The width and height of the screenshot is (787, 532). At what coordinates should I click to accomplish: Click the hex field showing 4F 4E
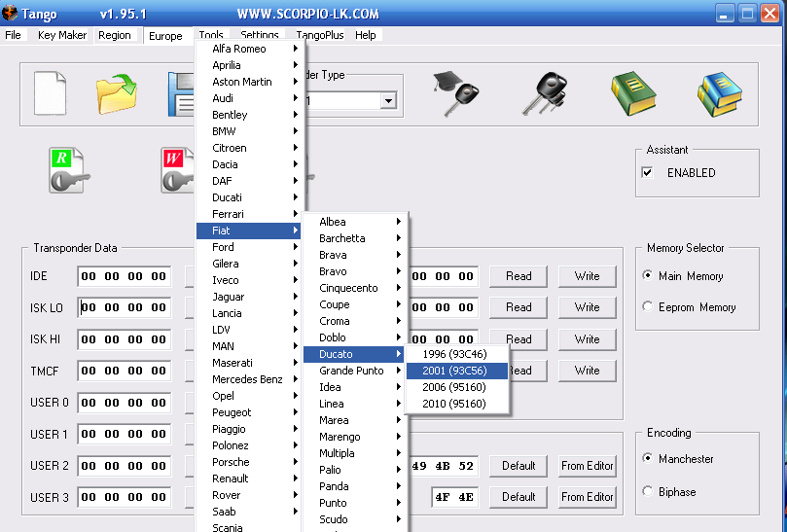click(454, 497)
